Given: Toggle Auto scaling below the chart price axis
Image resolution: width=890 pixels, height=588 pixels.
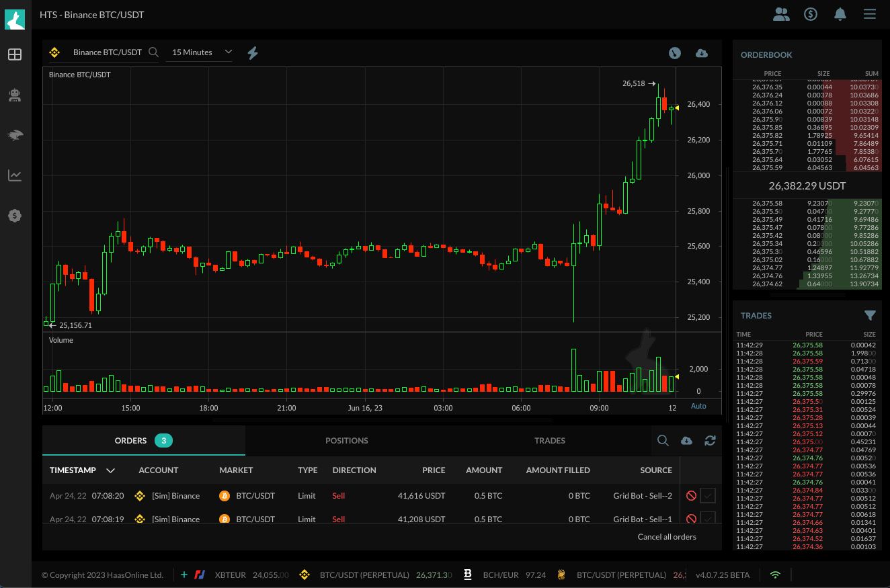Looking at the screenshot, I should pos(698,406).
